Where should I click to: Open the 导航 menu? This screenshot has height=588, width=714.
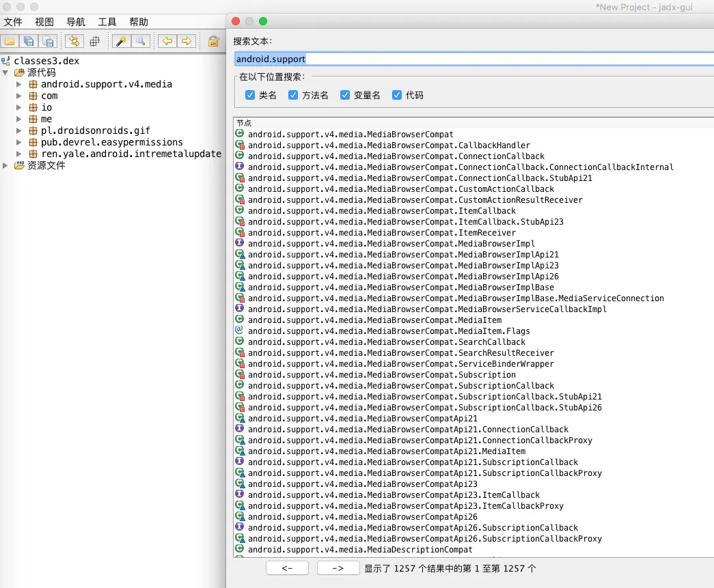[x=76, y=22]
